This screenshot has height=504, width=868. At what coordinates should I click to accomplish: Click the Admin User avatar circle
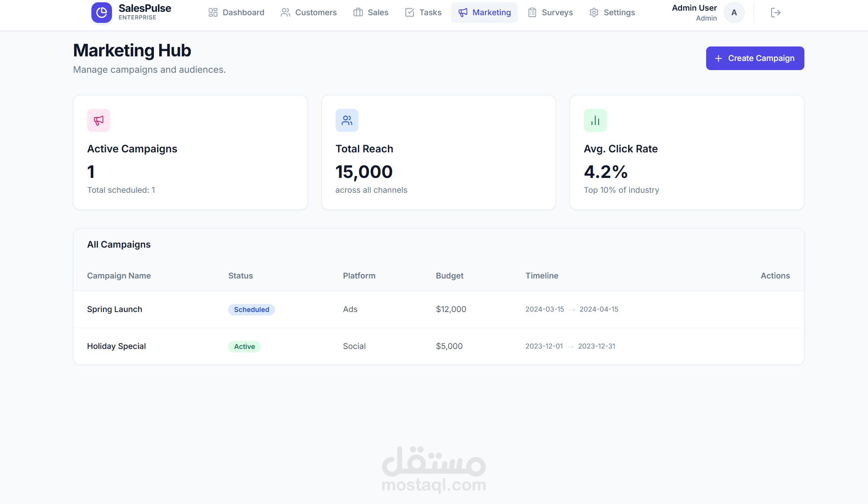(x=734, y=13)
